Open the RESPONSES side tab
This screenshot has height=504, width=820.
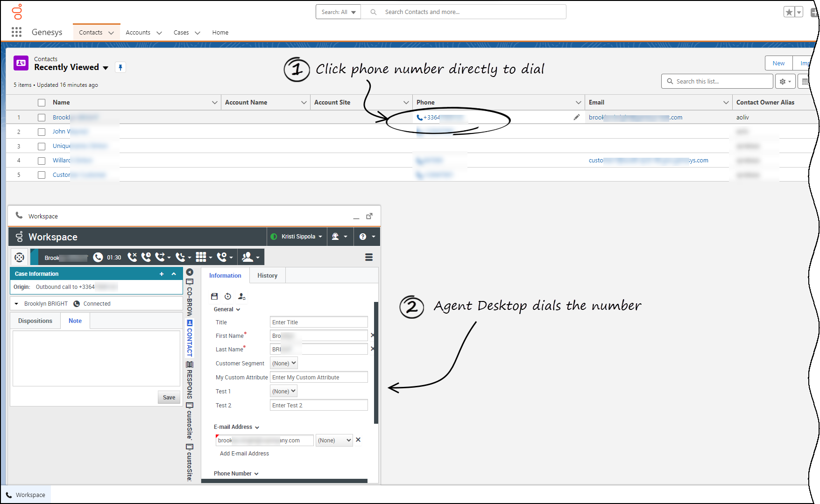(x=190, y=379)
